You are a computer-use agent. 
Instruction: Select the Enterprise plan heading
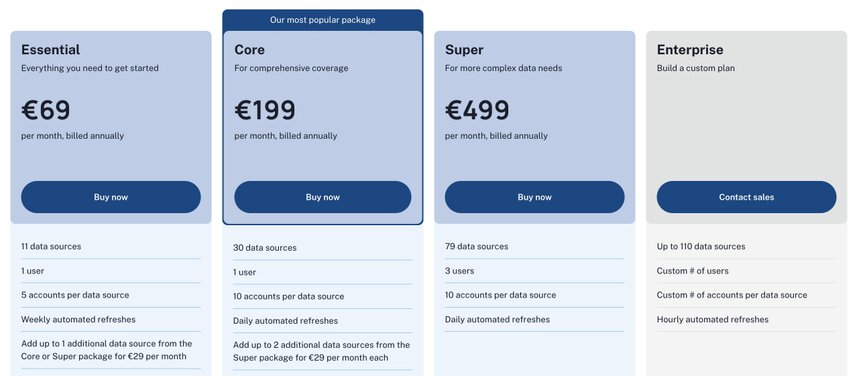[690, 50]
